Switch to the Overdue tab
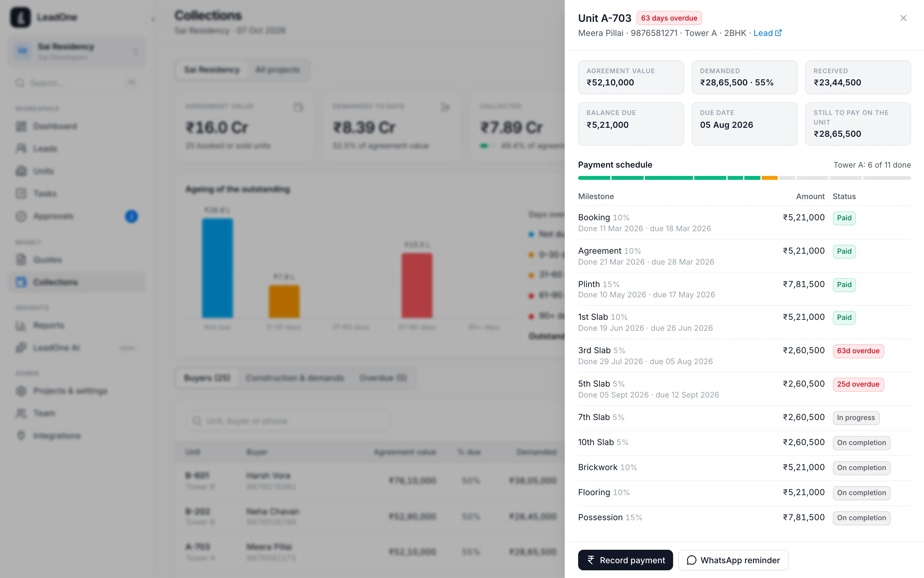Screen dimensions: 924x578 tap(383, 378)
